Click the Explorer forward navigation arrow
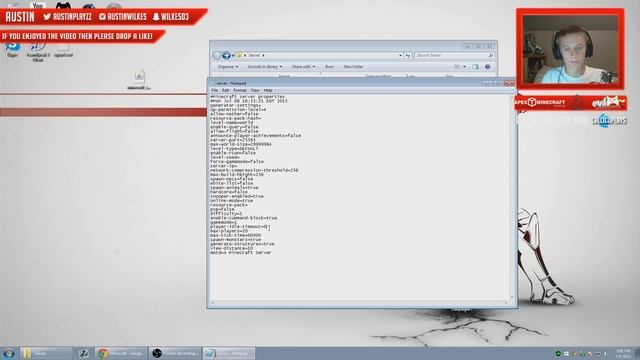 226,56
